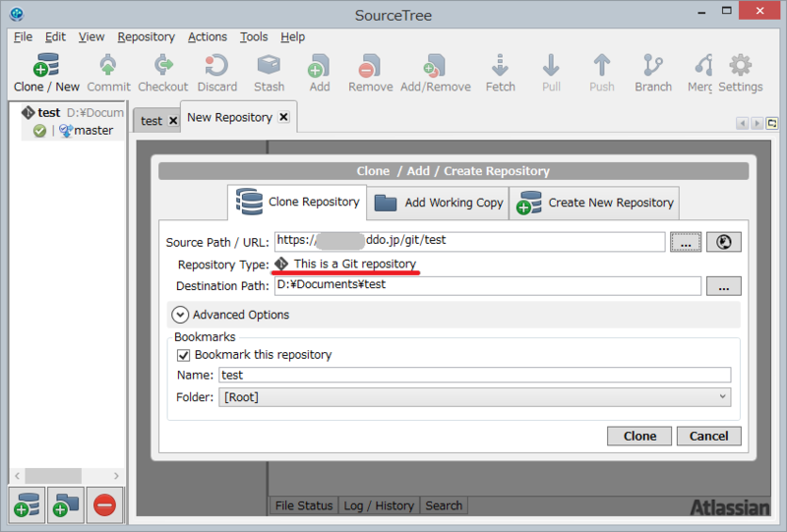Open the Tools menu
This screenshot has width=787, height=532.
[254, 36]
